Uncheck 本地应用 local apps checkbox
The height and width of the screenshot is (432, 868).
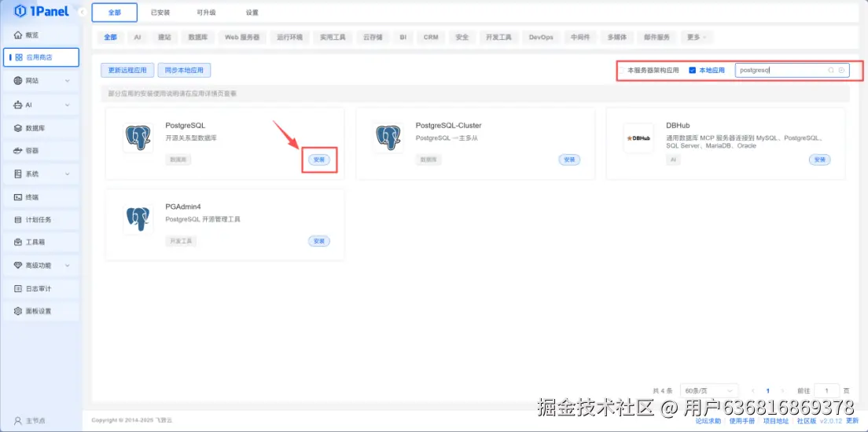tap(692, 70)
